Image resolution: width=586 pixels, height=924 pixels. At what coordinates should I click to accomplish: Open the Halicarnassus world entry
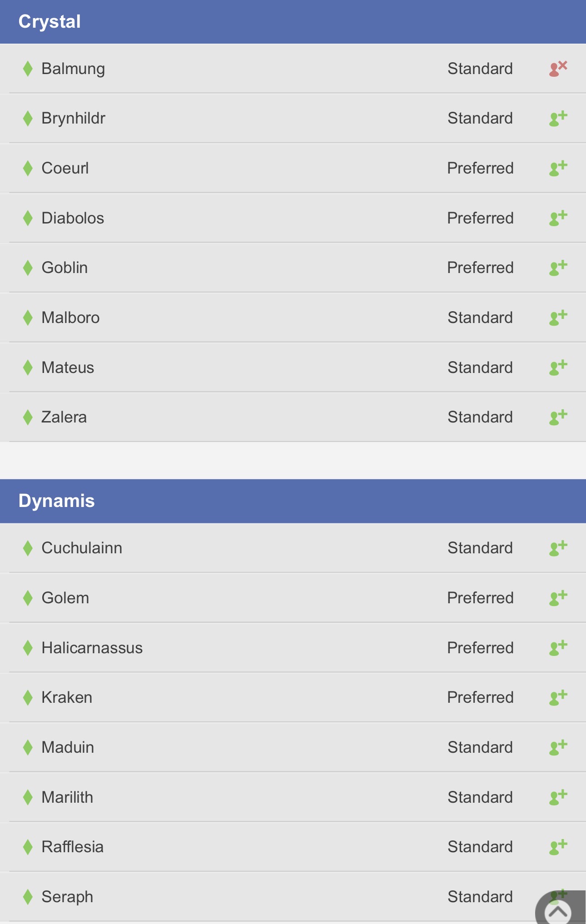pos(293,648)
